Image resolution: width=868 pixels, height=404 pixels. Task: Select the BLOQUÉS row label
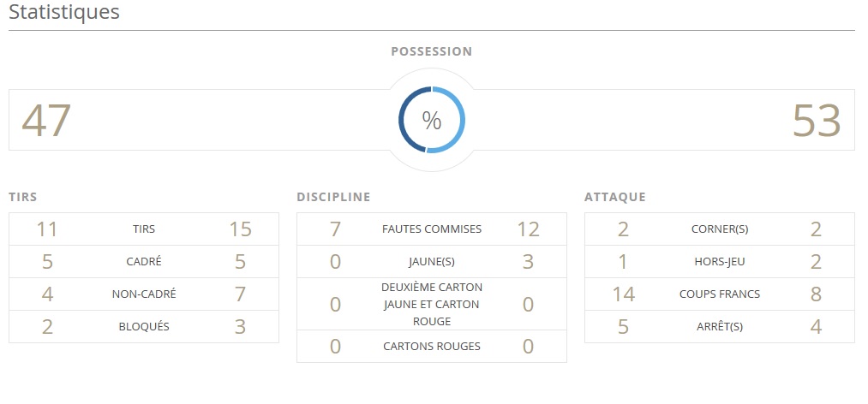pos(144,327)
